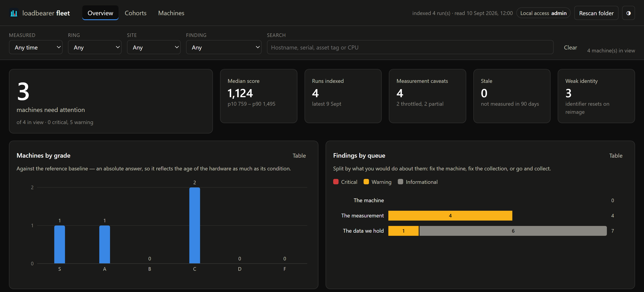The height and width of the screenshot is (292, 644).
Task: Click 'The measurement' queue label
Action: (x=362, y=216)
